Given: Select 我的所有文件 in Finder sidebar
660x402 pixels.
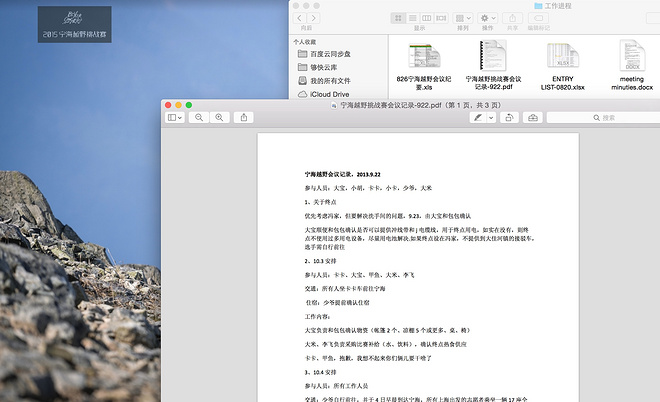Looking at the screenshot, I should (x=324, y=81).
